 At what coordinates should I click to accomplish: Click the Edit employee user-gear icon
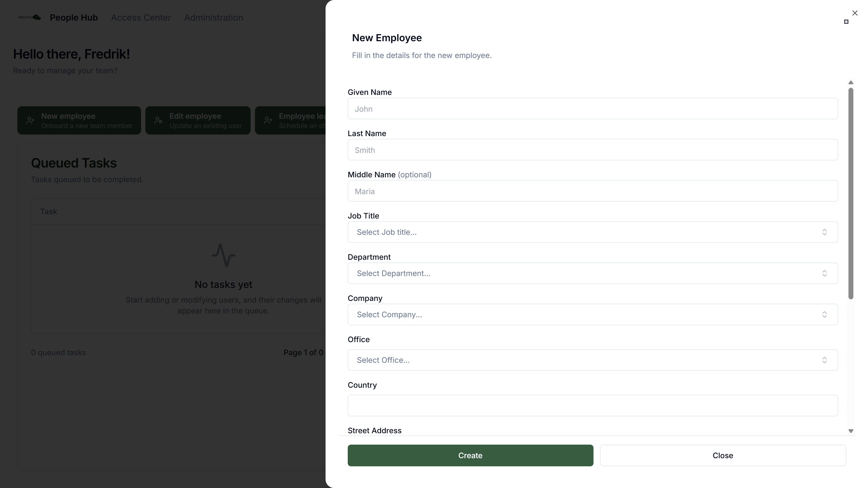pos(158,120)
